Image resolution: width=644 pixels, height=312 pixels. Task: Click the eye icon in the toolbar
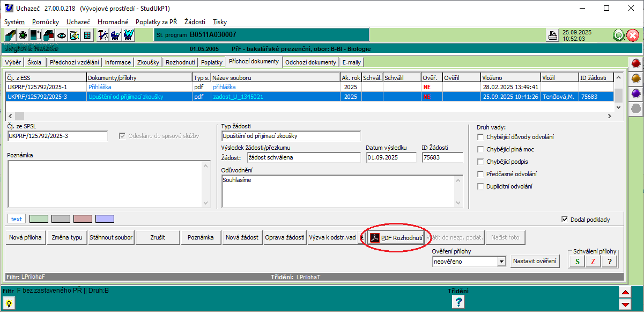click(62, 35)
